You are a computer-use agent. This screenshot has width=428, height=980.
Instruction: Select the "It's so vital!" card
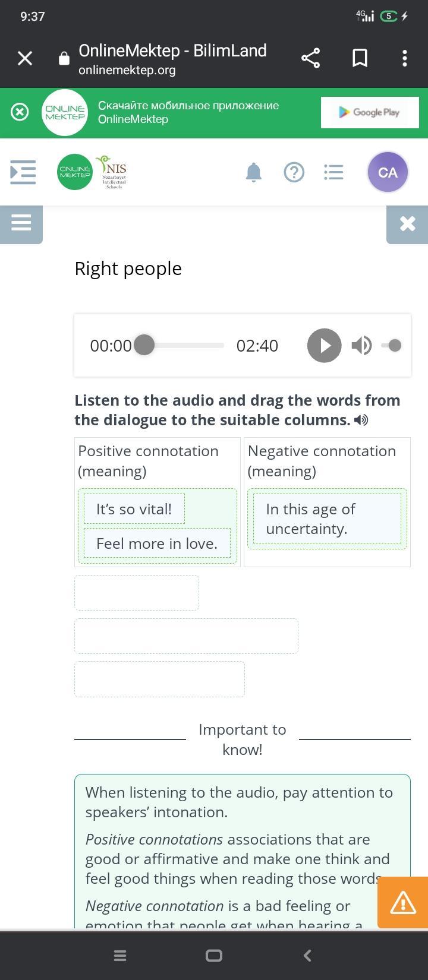pos(134,509)
